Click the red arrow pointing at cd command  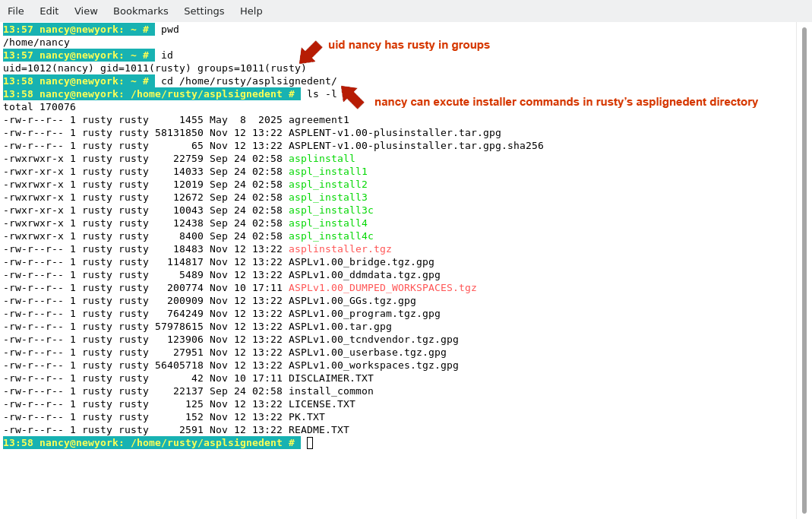click(352, 97)
